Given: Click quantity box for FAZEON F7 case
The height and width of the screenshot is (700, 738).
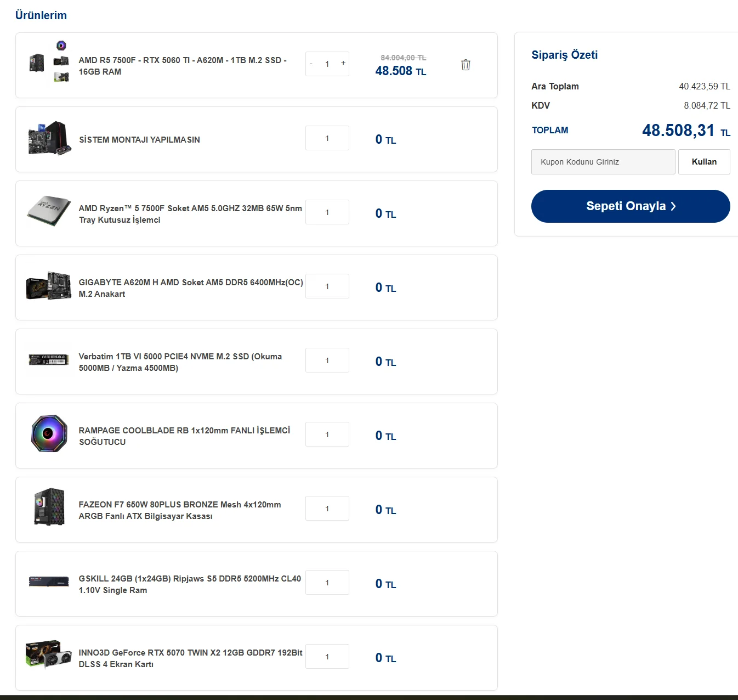Looking at the screenshot, I should [x=327, y=509].
